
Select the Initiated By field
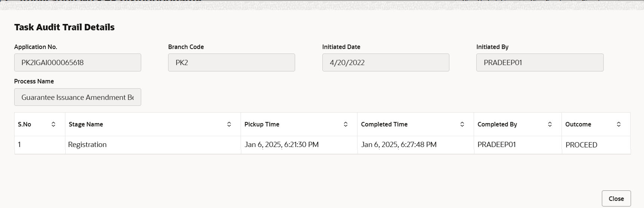click(540, 62)
